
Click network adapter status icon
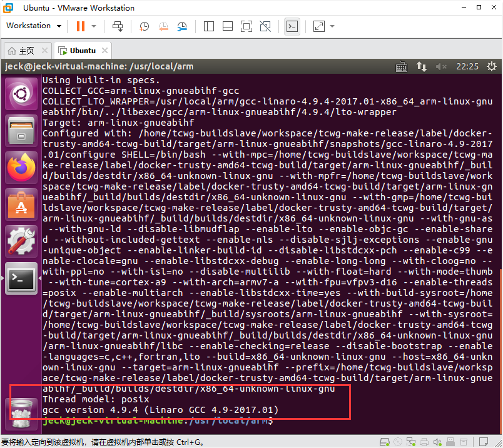(x=411, y=442)
